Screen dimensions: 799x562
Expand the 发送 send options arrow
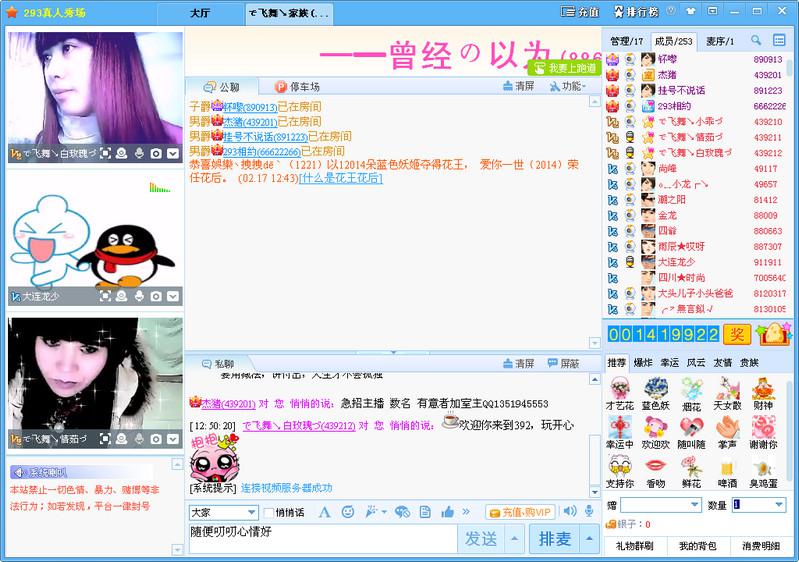point(514,539)
